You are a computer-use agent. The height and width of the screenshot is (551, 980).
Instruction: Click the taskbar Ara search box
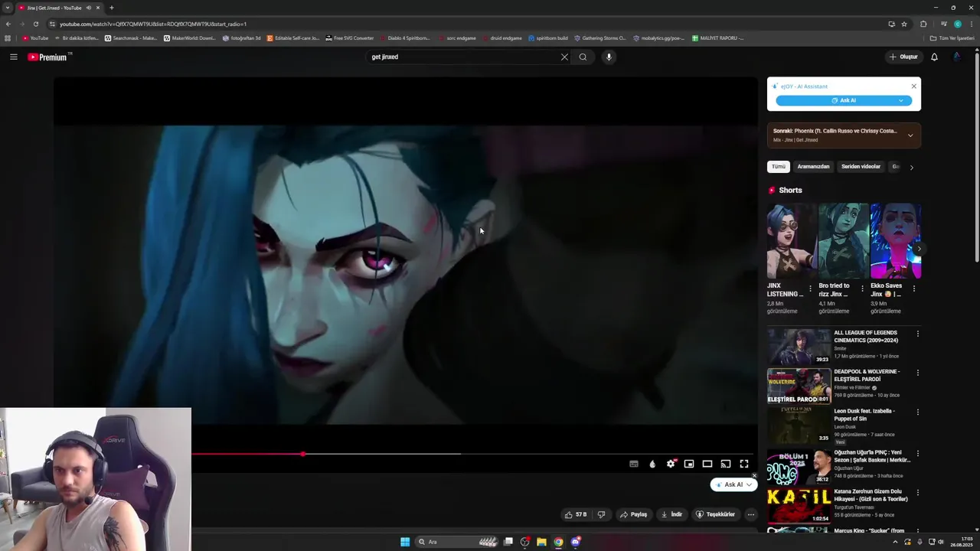pyautogui.click(x=457, y=542)
